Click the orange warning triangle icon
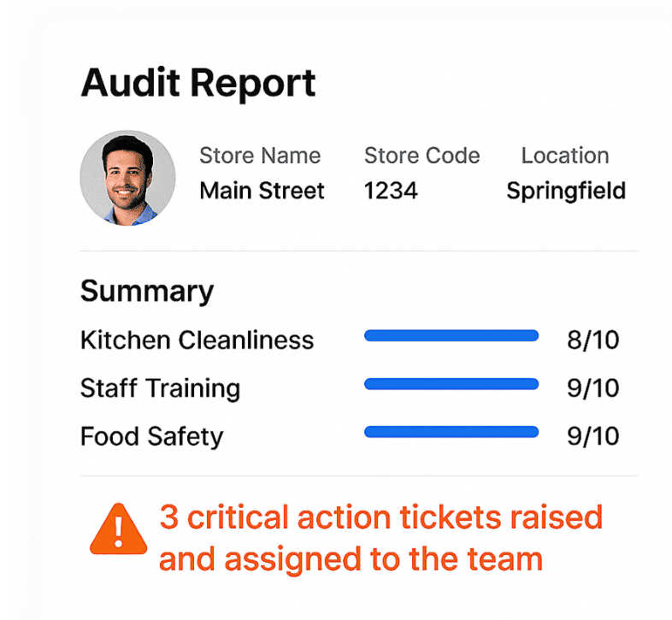This screenshot has height=620, width=672. [x=118, y=529]
